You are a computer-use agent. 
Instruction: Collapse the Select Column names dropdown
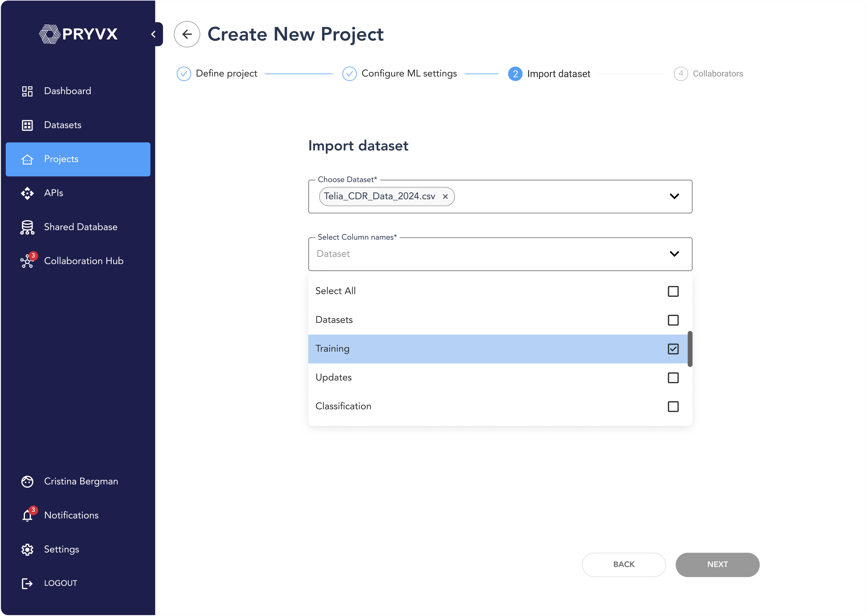(x=674, y=254)
